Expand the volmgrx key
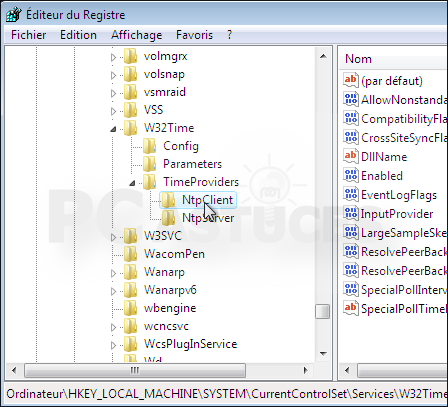This screenshot has height=407, width=448. 113,57
